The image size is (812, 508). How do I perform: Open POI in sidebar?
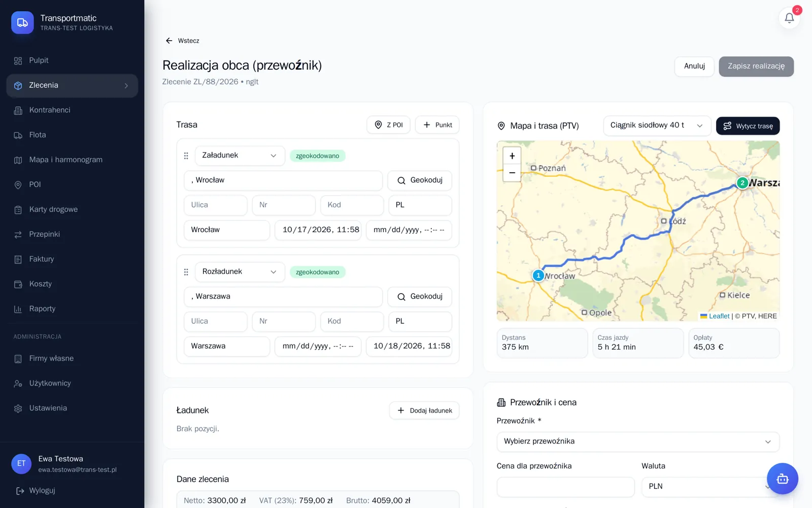click(x=72, y=185)
